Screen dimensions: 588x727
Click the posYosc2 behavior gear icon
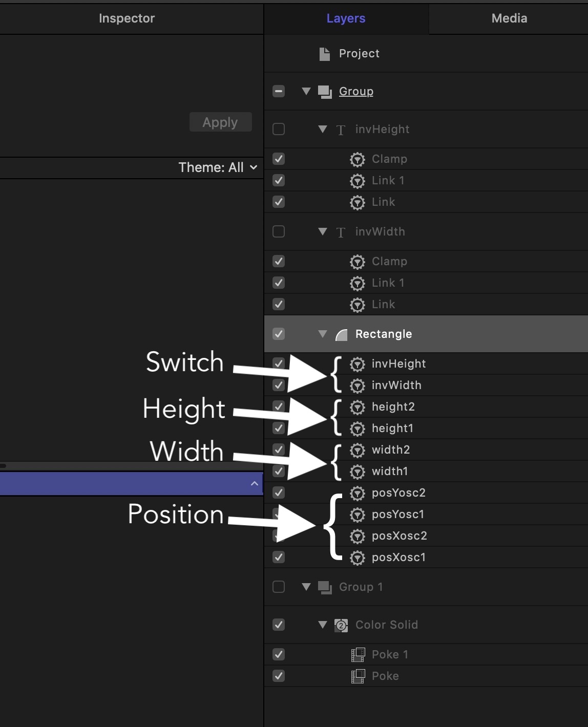pyautogui.click(x=357, y=493)
